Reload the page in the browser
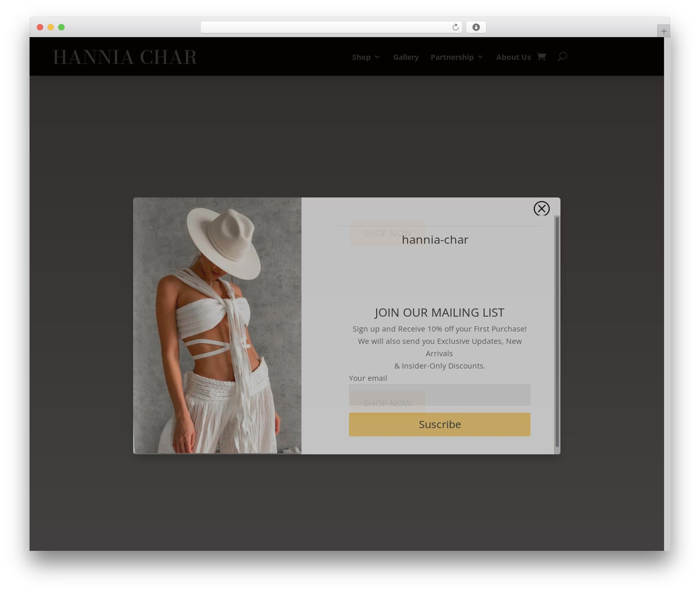 [x=455, y=27]
